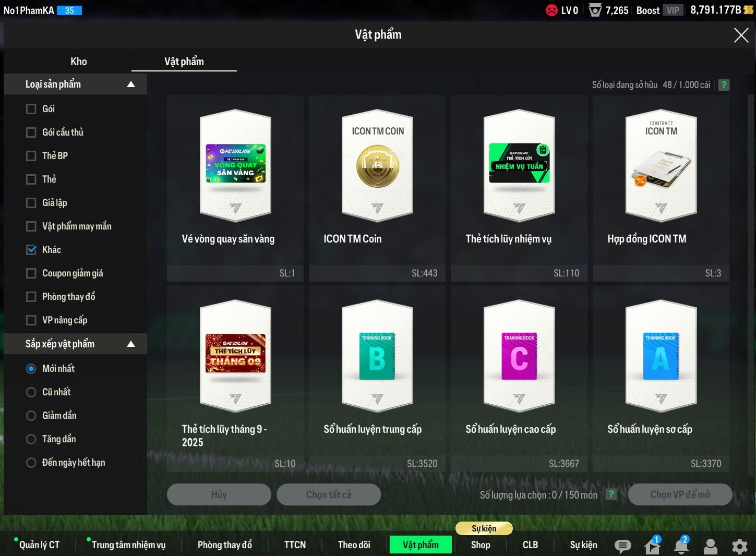Enable the Gói cầu thủ checkbox
This screenshot has width=756, height=556.
click(x=31, y=132)
